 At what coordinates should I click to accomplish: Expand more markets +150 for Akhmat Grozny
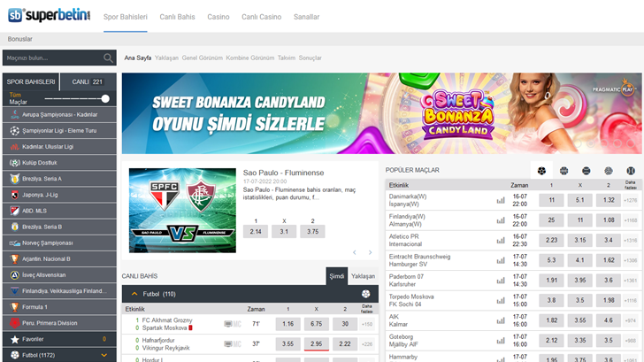pos(367,324)
